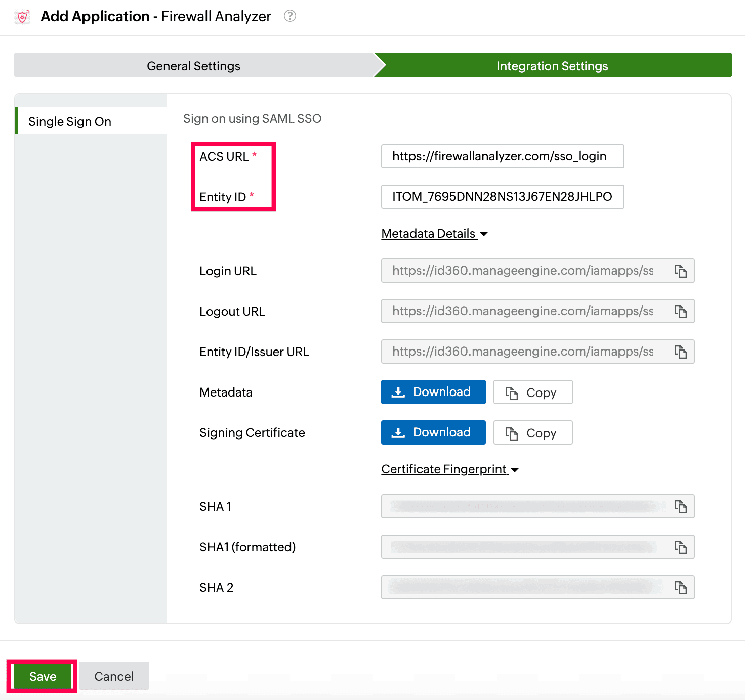Viewport: 745px width, 700px height.
Task: Copy the Login URL value
Action: [681, 271]
